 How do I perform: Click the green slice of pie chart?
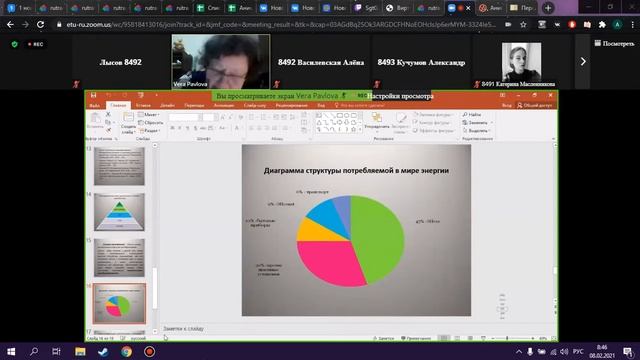point(378,239)
